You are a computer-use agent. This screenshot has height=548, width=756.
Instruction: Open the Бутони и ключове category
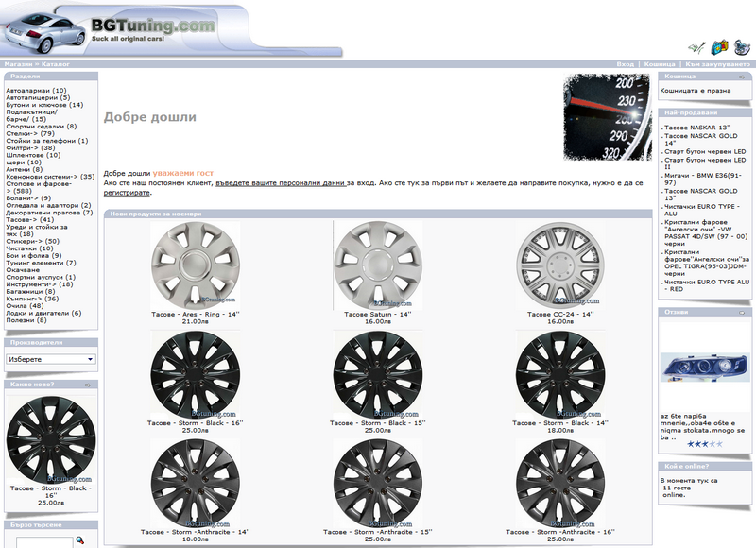pyautogui.click(x=44, y=105)
